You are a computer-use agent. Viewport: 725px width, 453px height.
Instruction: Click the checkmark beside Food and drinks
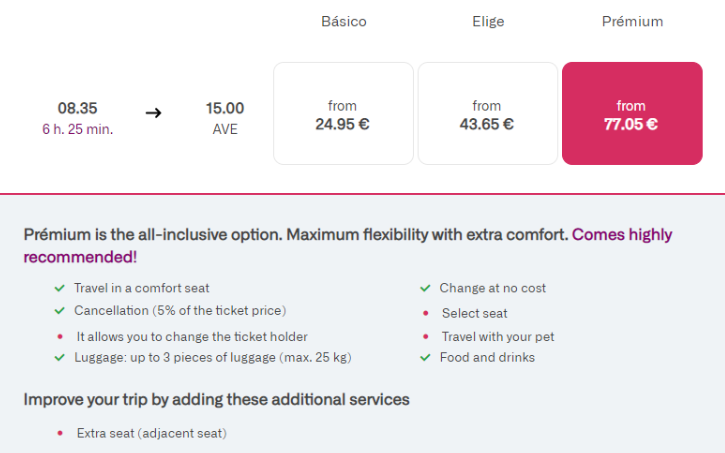point(425,357)
